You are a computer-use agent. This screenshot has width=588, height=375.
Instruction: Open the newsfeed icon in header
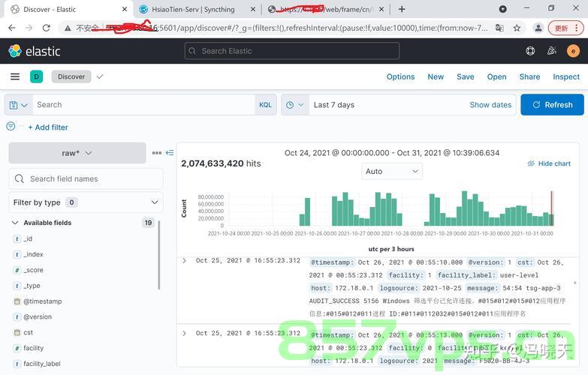click(552, 51)
